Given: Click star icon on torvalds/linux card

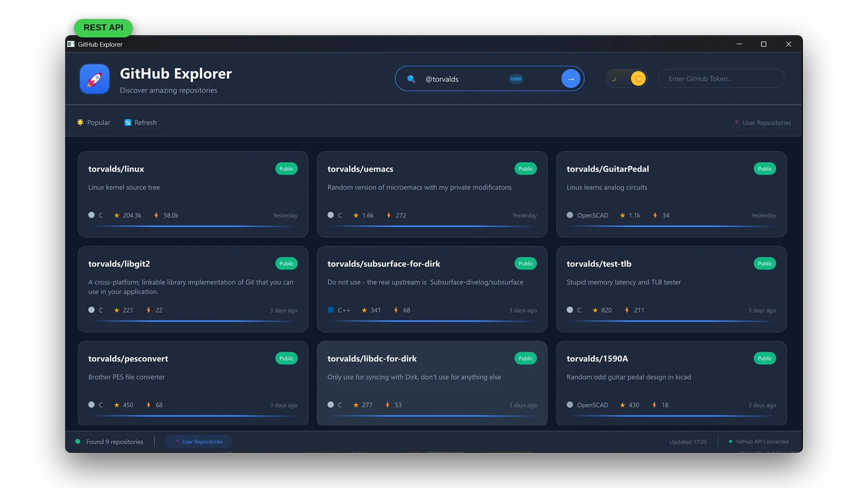Looking at the screenshot, I should pos(117,215).
